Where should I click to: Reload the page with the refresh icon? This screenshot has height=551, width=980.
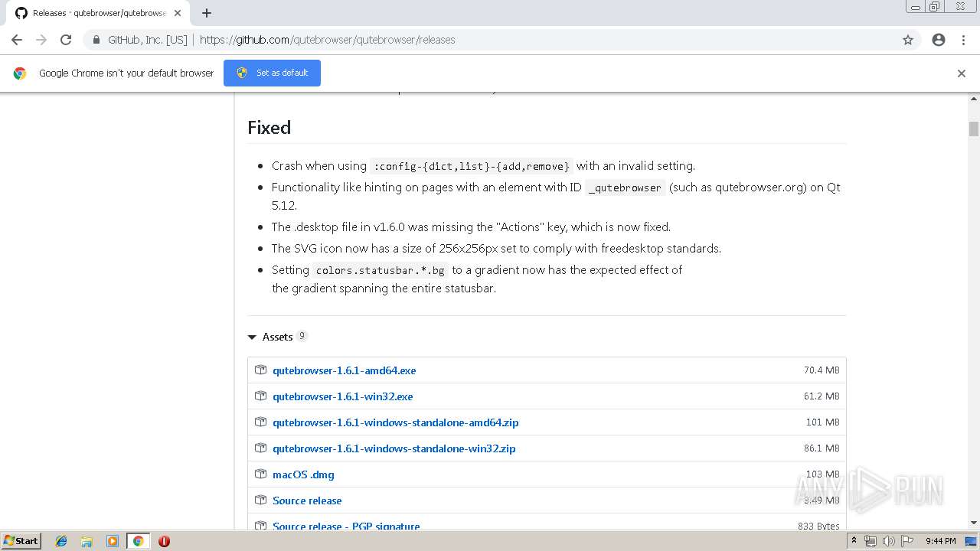66,40
